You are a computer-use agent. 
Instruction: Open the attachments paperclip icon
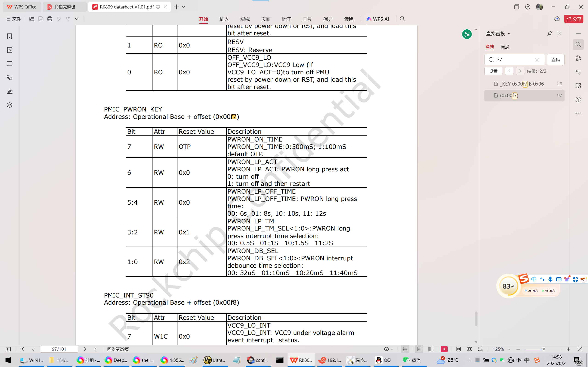click(9, 78)
